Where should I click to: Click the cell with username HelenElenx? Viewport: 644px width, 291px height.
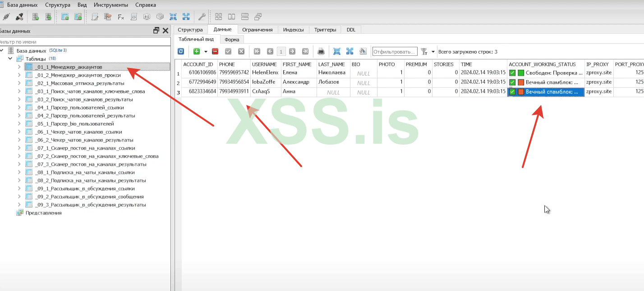pos(266,73)
